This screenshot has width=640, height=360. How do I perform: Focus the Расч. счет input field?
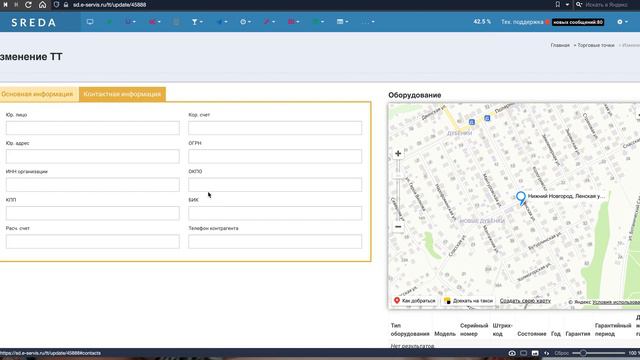93,241
